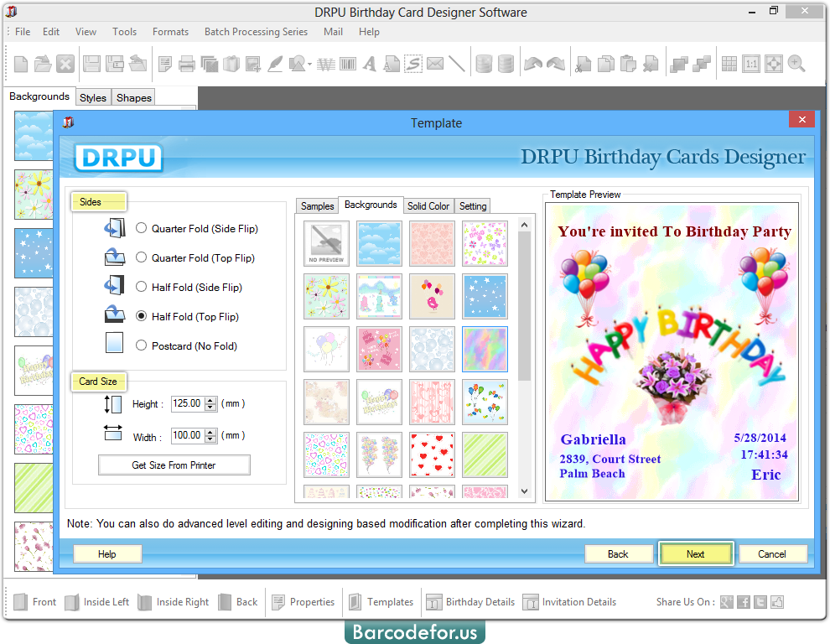Open the Templates panel from bottom bar
This screenshot has width=830, height=644.
click(x=381, y=602)
